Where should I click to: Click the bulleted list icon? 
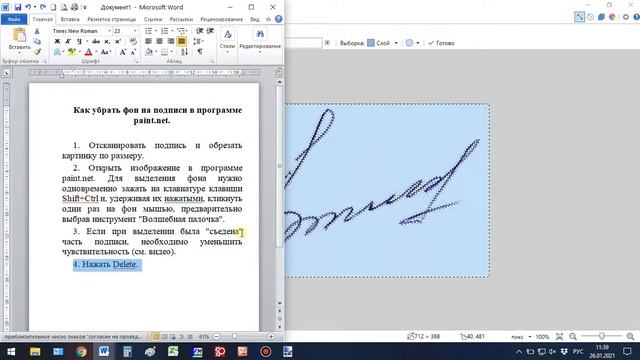point(149,31)
